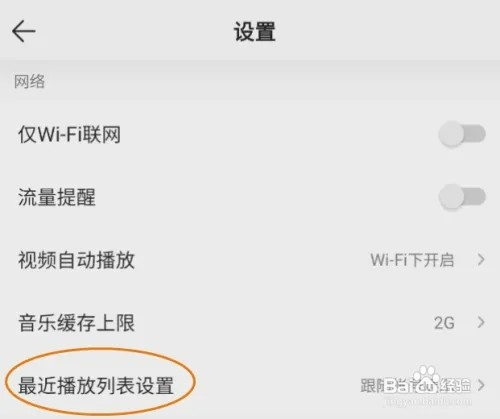Image resolution: width=500 pixels, height=419 pixels.
Task: Click the Wi-Fi下开启 value text
Action: pos(412,260)
